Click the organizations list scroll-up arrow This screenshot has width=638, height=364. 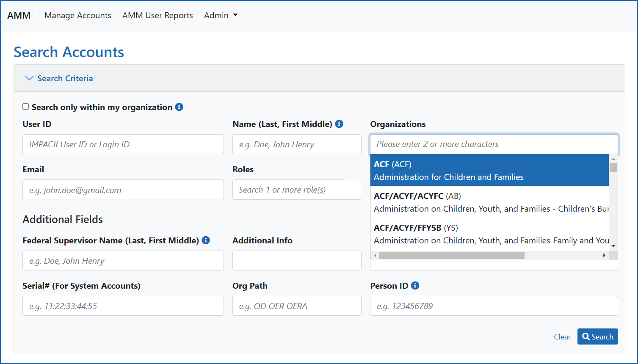[613, 159]
